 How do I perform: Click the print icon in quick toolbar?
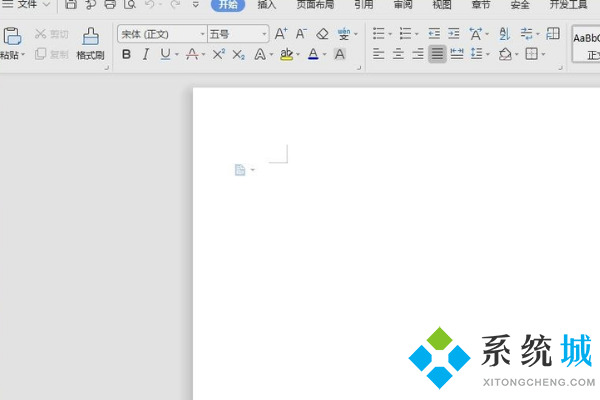tap(110, 5)
